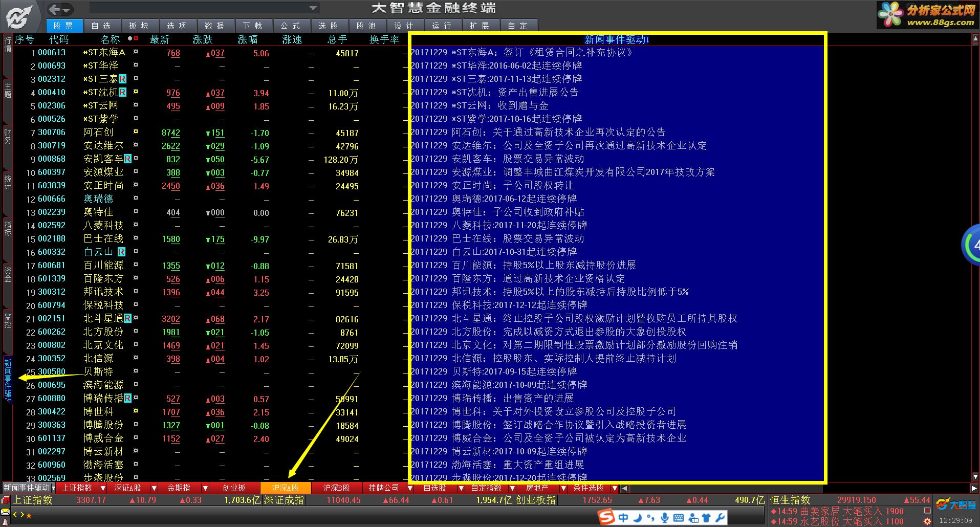The width and height of the screenshot is (980, 527).
Task: Expand the 挂牌公司 tab dropdown arrow
Action: click(x=410, y=488)
